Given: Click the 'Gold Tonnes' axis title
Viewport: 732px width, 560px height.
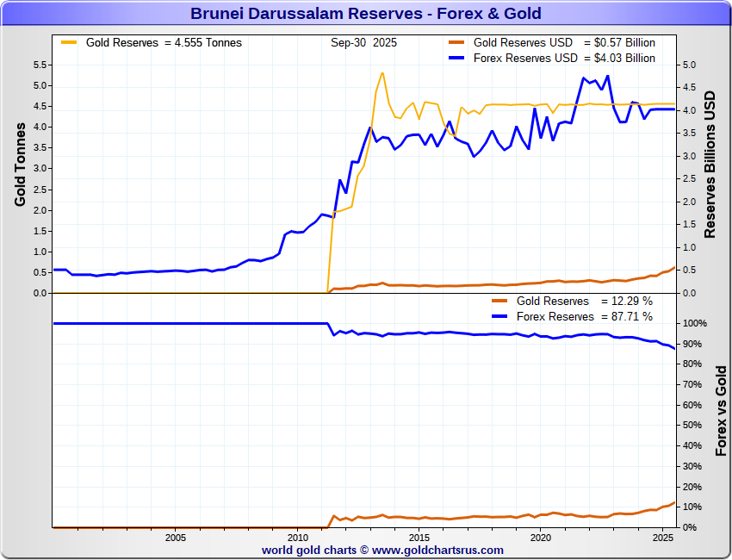Looking at the screenshot, I should [x=20, y=165].
